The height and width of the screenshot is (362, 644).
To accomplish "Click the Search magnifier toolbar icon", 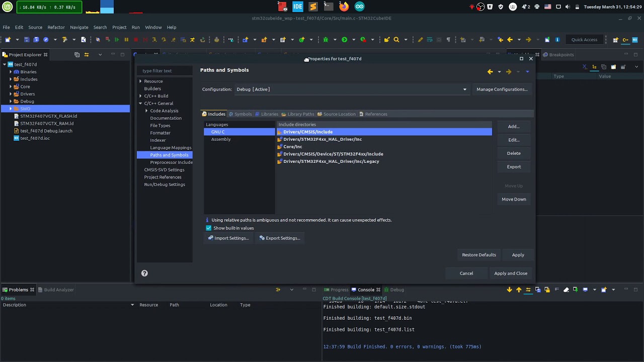I will click(396, 40).
